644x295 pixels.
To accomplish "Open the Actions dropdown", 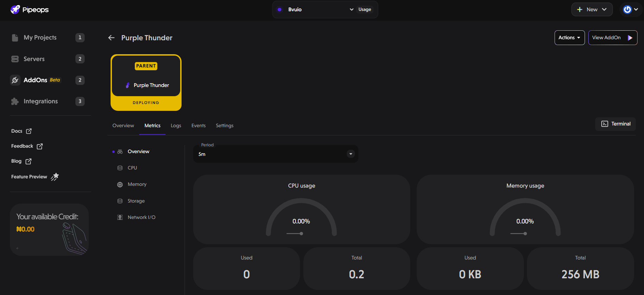I will (x=570, y=38).
